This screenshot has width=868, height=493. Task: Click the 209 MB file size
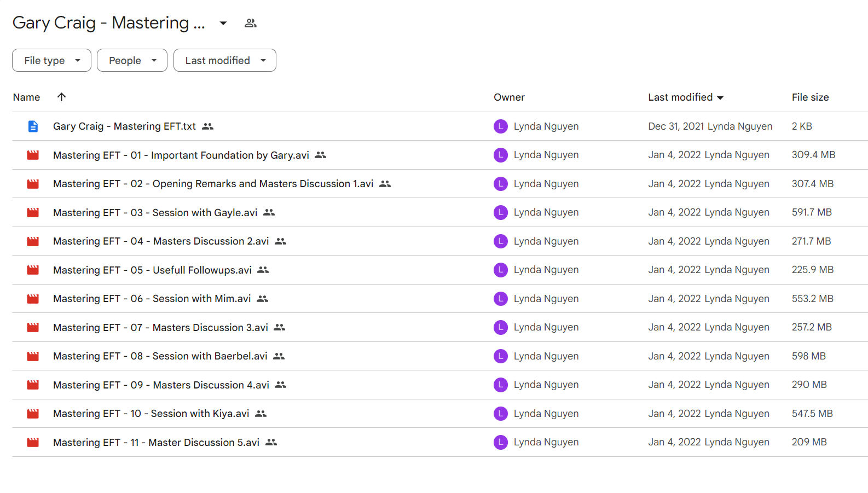(x=809, y=442)
